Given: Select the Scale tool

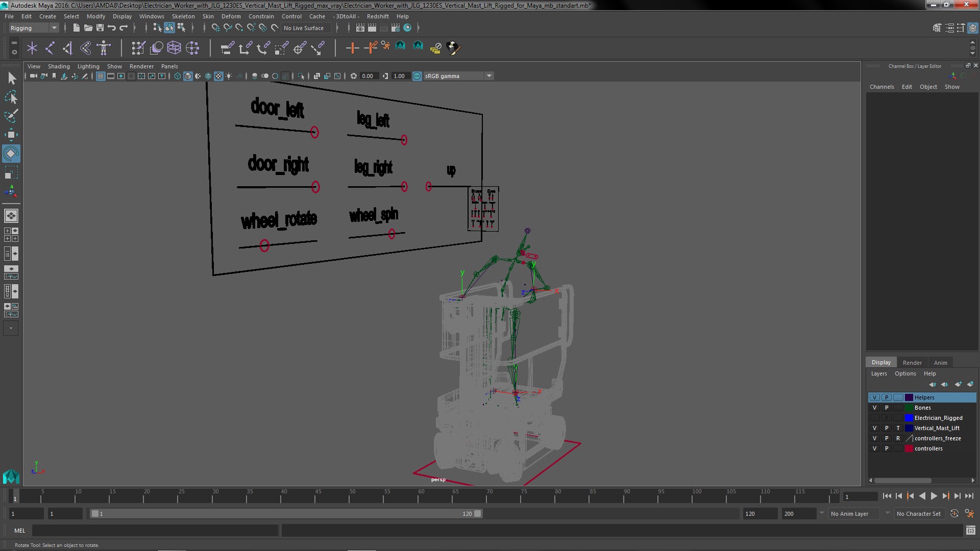Looking at the screenshot, I should [11, 172].
